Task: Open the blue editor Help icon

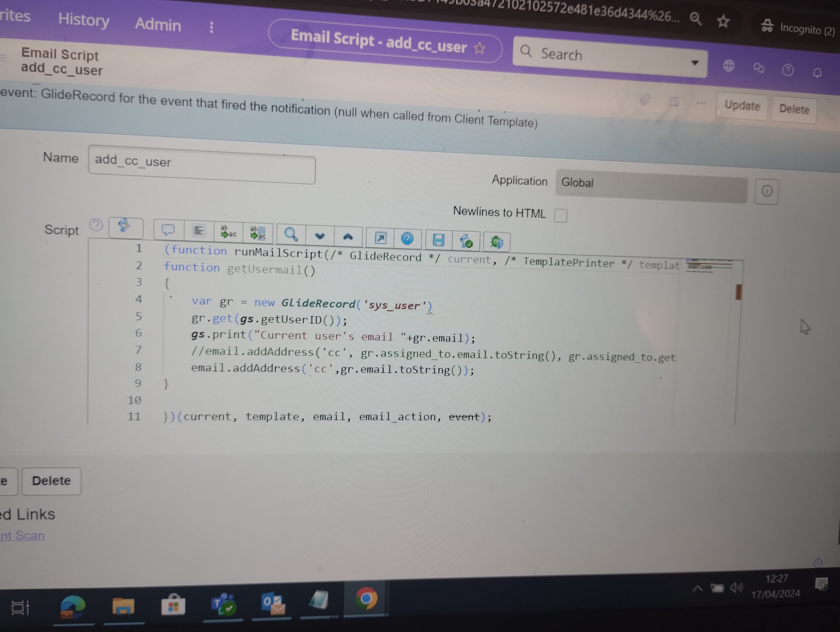Action: (x=407, y=239)
